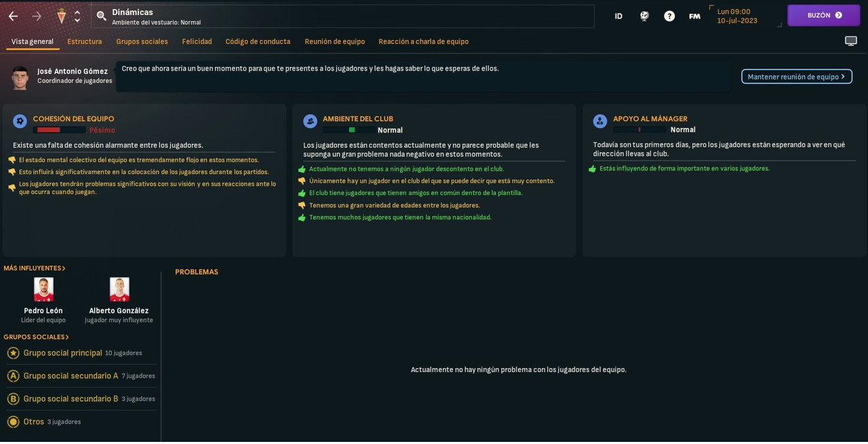Image resolution: width=868 pixels, height=444 pixels.
Task: Switch to the Estructura tab
Action: pyautogui.click(x=85, y=41)
